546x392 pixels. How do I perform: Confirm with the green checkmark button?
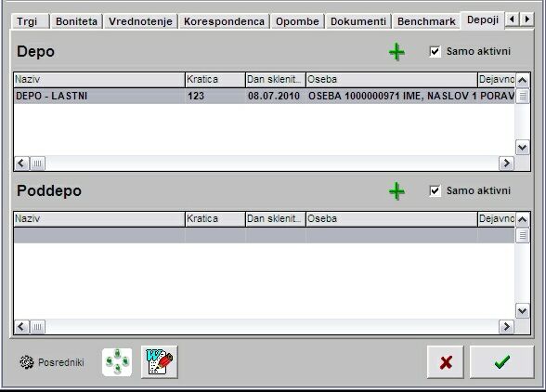[501, 362]
